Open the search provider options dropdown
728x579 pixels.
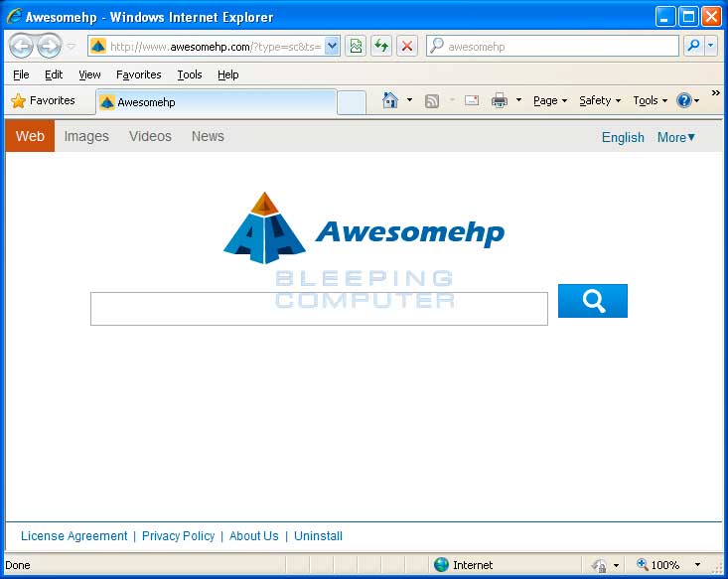[x=711, y=46]
